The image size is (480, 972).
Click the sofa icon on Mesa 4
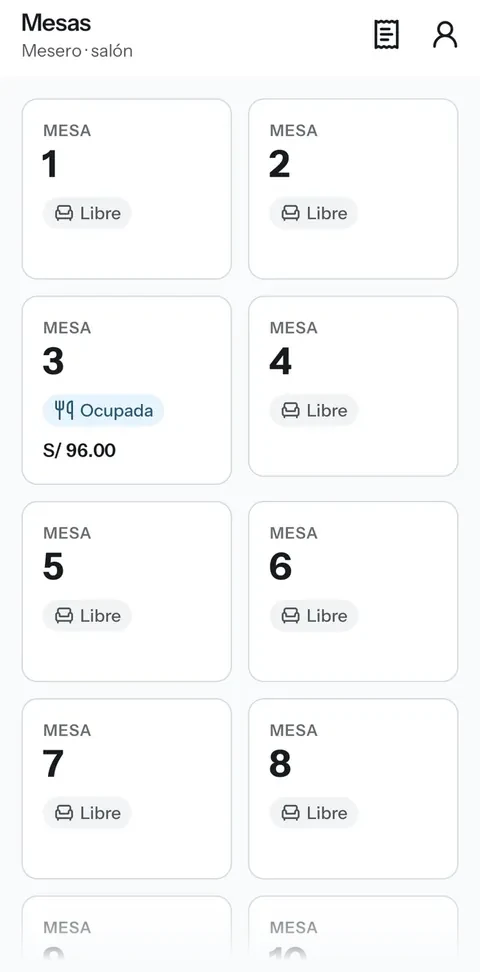290,410
